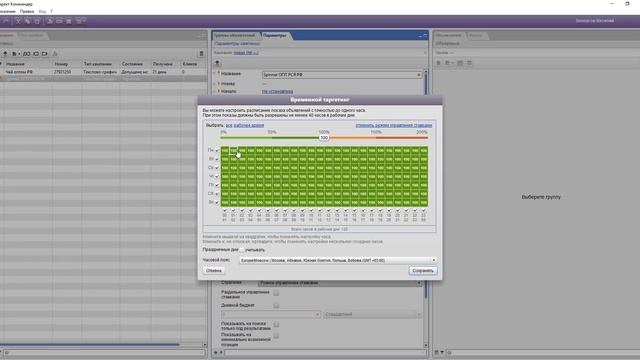Click the layout switch icon in main toolbar

point(80,21)
